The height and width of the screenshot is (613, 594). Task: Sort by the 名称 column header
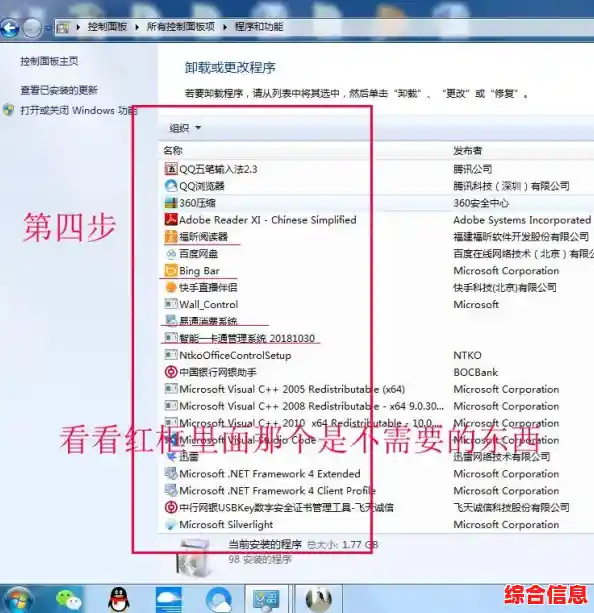[x=173, y=150]
